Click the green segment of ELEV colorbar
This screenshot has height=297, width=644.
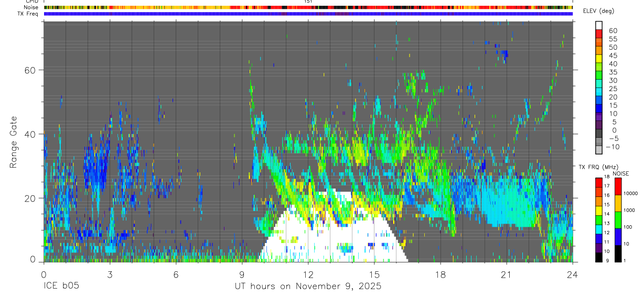[x=599, y=75]
